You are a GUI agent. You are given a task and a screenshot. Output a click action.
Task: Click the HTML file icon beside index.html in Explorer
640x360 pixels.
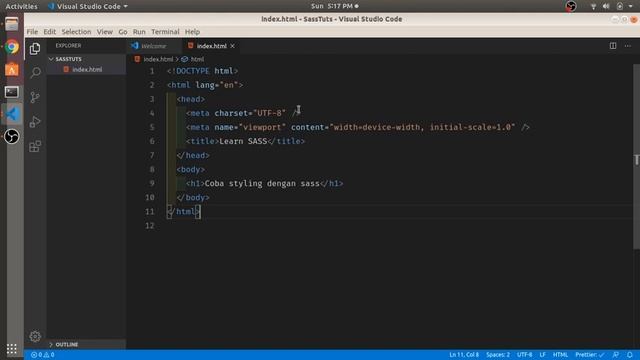point(66,69)
